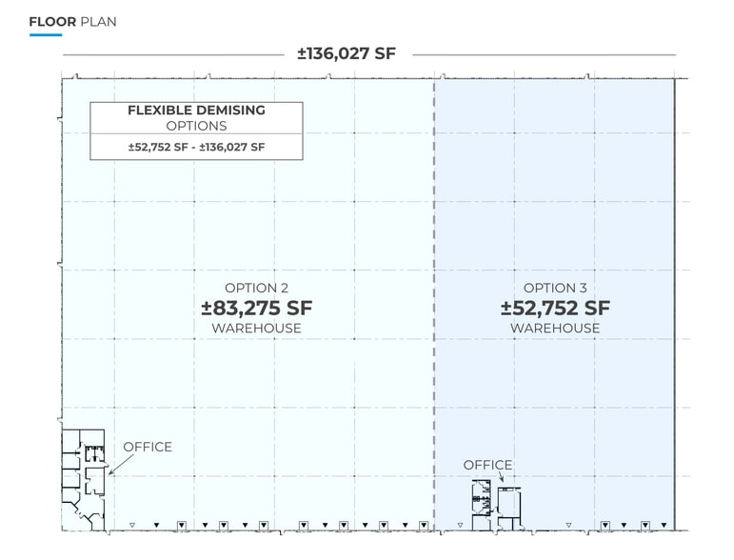Image resolution: width=734 pixels, height=560 pixels.
Task: Click the first hollow triangle door marker at left
Action: tap(132, 525)
